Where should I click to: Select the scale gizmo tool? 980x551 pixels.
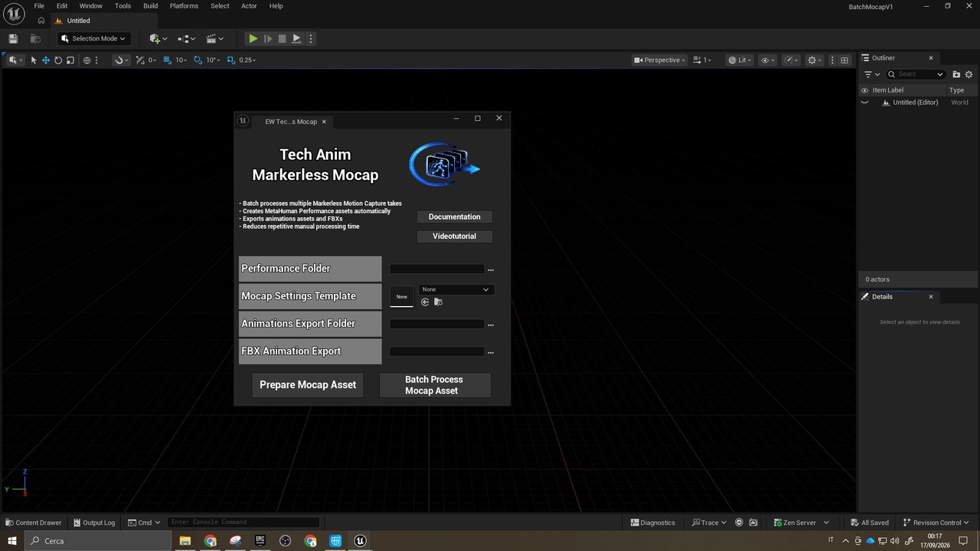pyautogui.click(x=70, y=60)
